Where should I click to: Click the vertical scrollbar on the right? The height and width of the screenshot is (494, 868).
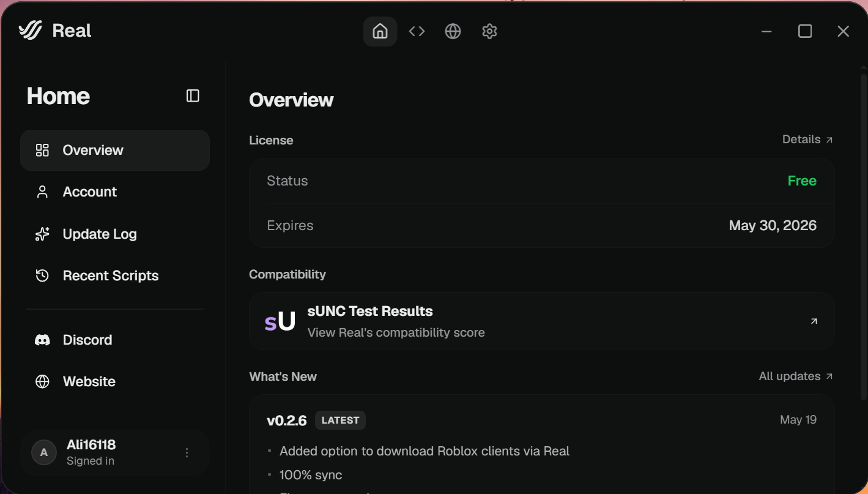point(863,239)
